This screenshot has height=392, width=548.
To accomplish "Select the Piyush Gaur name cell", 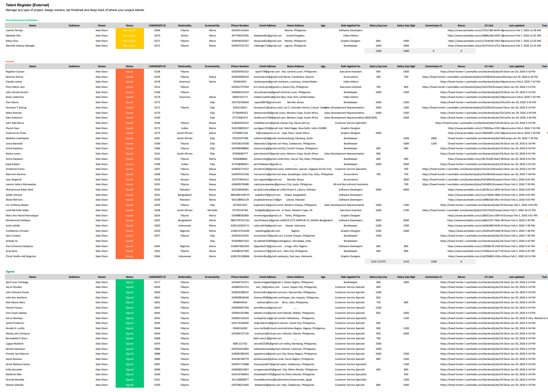I will (12, 128).
